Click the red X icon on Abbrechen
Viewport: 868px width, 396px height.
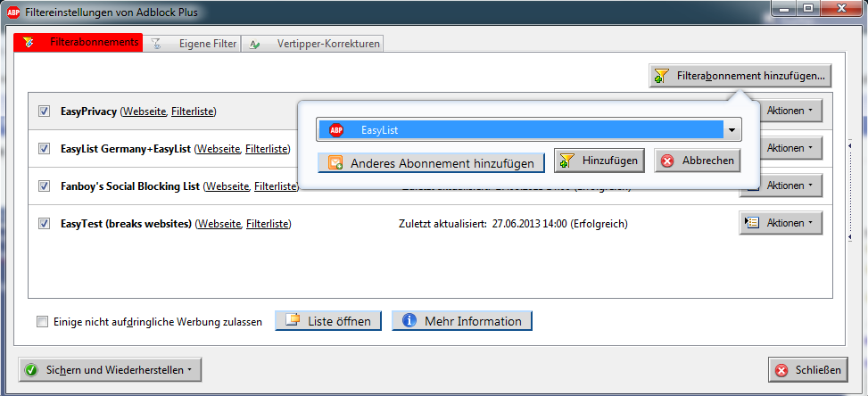point(667,161)
